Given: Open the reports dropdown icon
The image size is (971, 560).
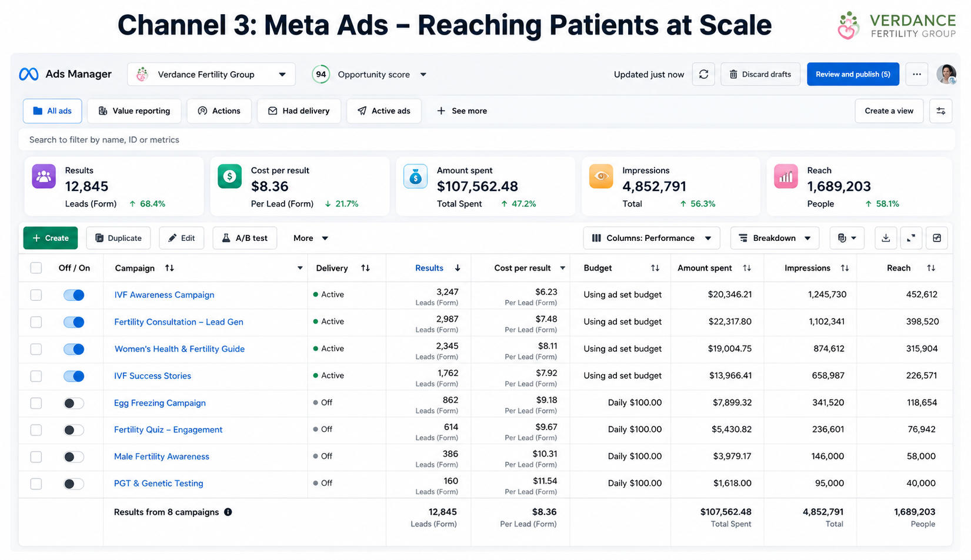Looking at the screenshot, I should pyautogui.click(x=847, y=238).
